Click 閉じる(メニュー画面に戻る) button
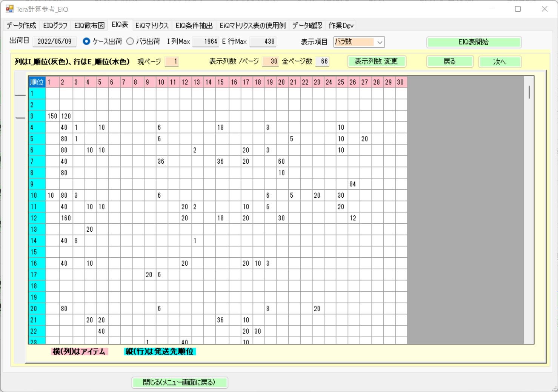This screenshot has width=558, height=392. [x=179, y=383]
